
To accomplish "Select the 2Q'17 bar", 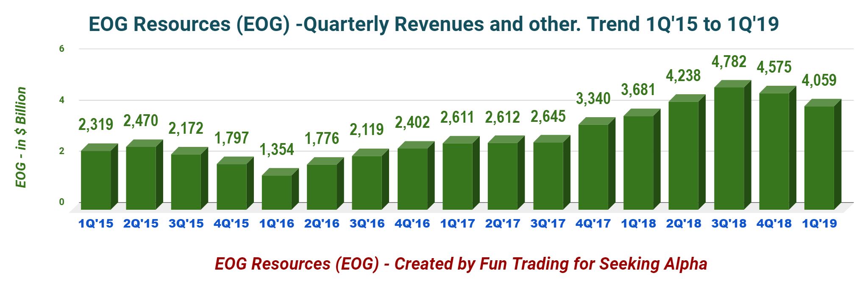I will point(506,173).
